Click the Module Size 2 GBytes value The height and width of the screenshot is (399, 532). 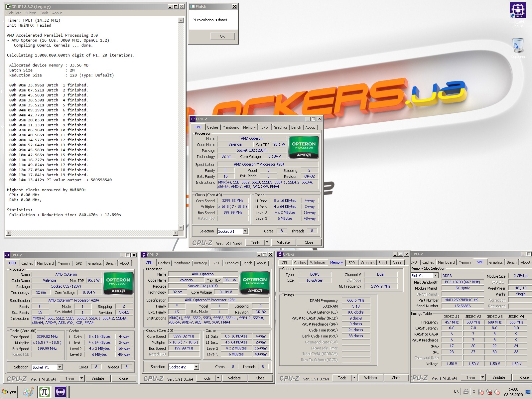pyautogui.click(x=521, y=276)
